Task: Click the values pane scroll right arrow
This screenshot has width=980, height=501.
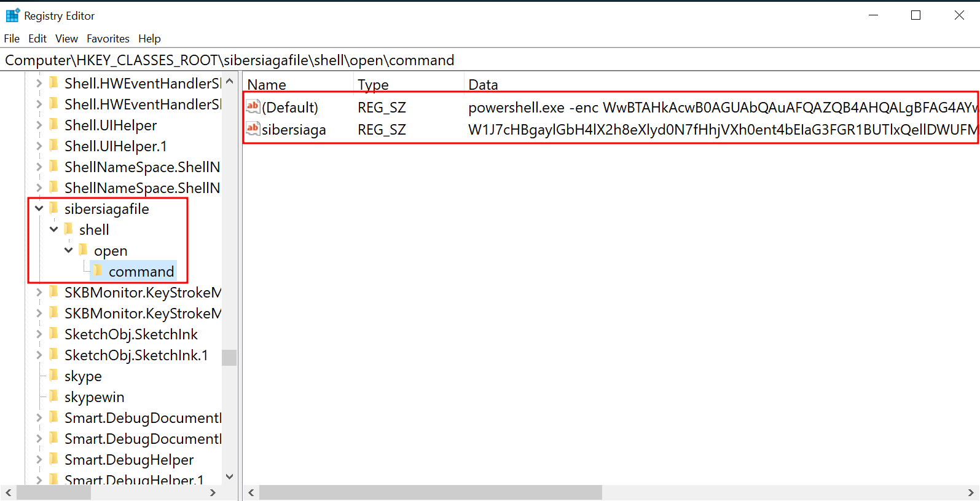Action: 971,492
